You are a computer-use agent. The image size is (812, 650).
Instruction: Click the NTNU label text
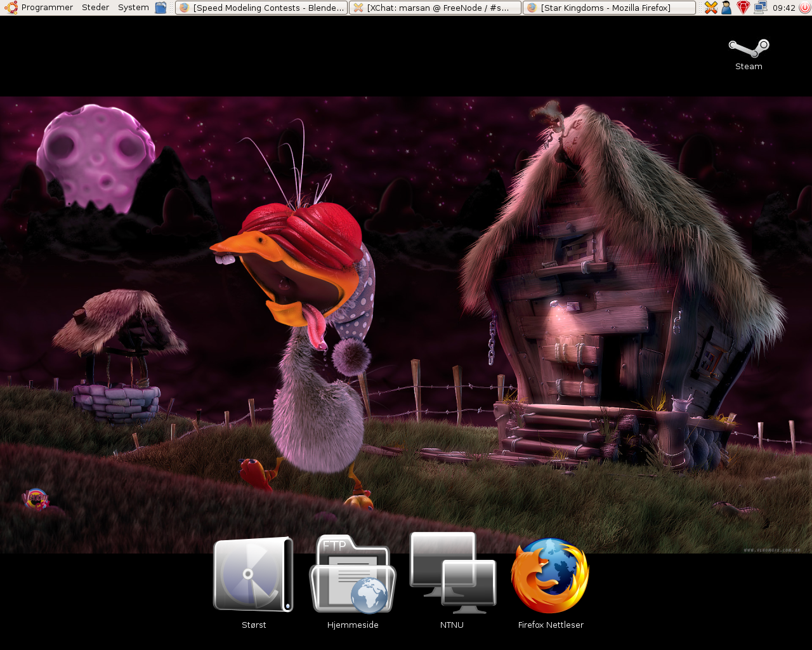[452, 625]
